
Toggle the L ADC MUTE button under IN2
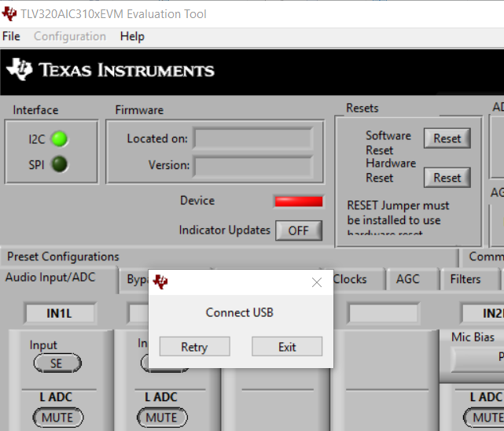point(484,418)
